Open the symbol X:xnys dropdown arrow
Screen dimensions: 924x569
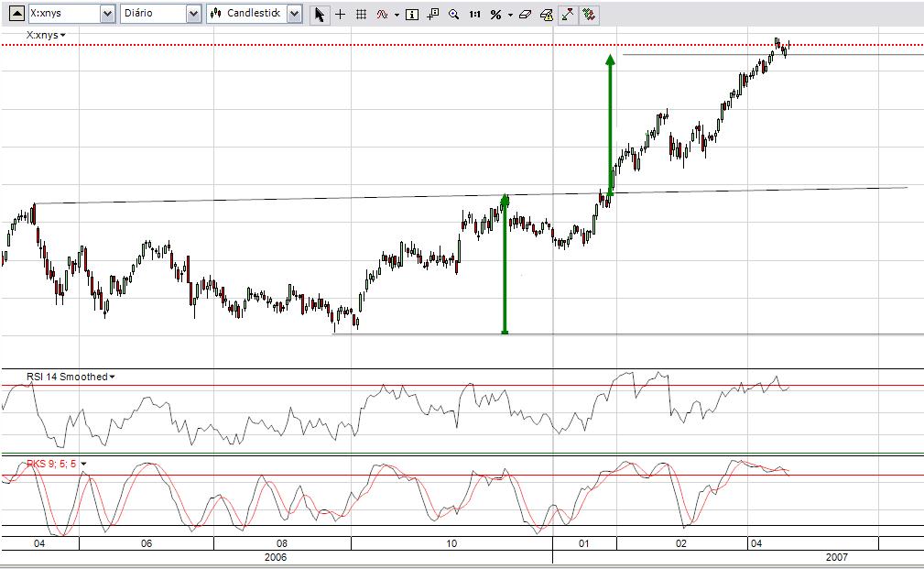pos(107,14)
